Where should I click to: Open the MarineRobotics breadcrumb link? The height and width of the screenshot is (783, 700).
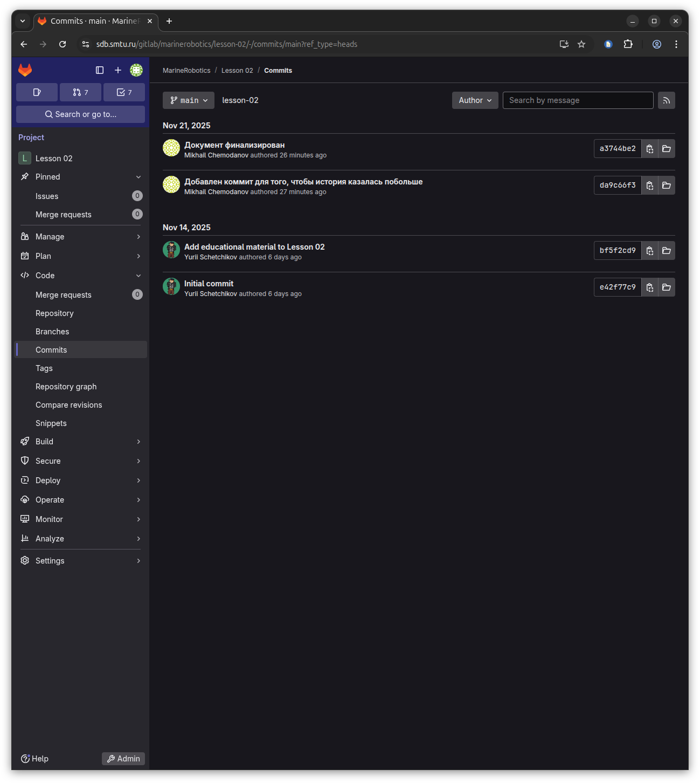186,70
